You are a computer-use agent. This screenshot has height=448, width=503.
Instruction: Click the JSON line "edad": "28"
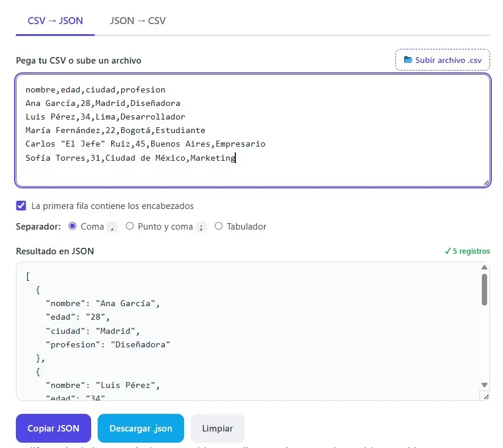click(x=78, y=317)
